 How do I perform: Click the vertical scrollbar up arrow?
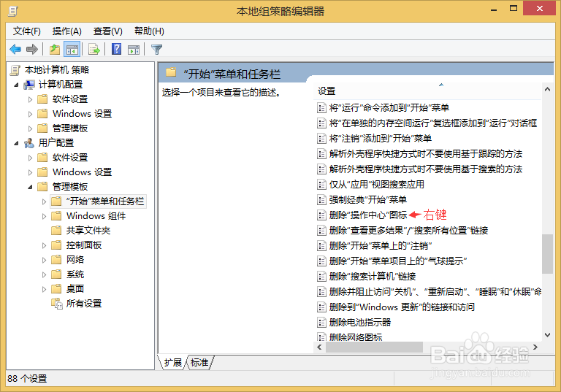pyautogui.click(x=547, y=89)
